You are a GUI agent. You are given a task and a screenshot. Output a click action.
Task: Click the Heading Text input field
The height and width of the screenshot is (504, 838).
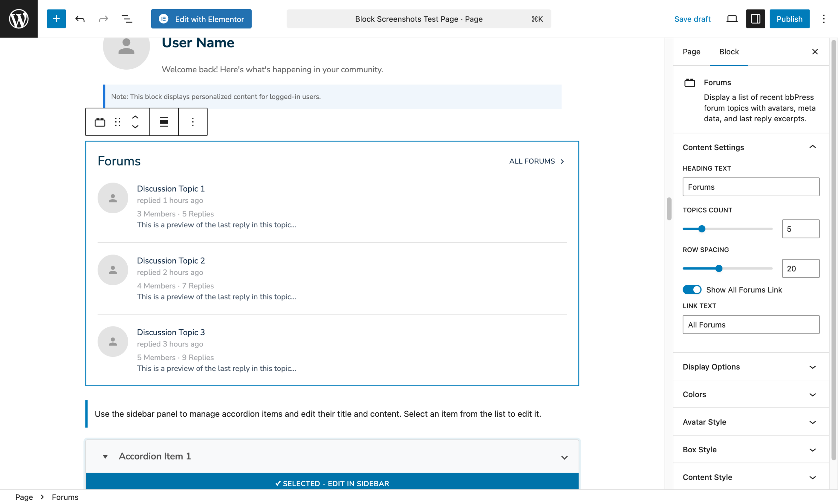click(x=751, y=186)
